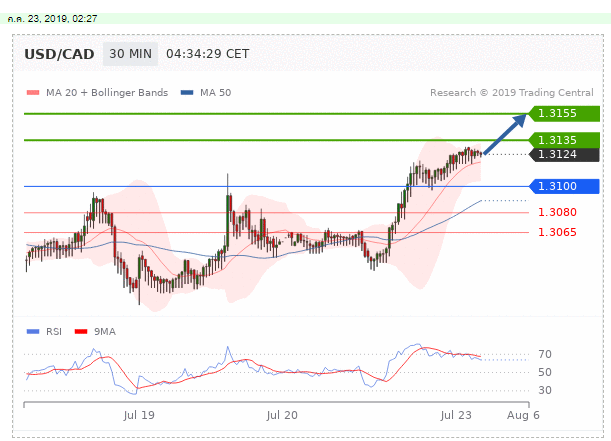
Task: Click the 1.3080 red support value
Action: [557, 212]
